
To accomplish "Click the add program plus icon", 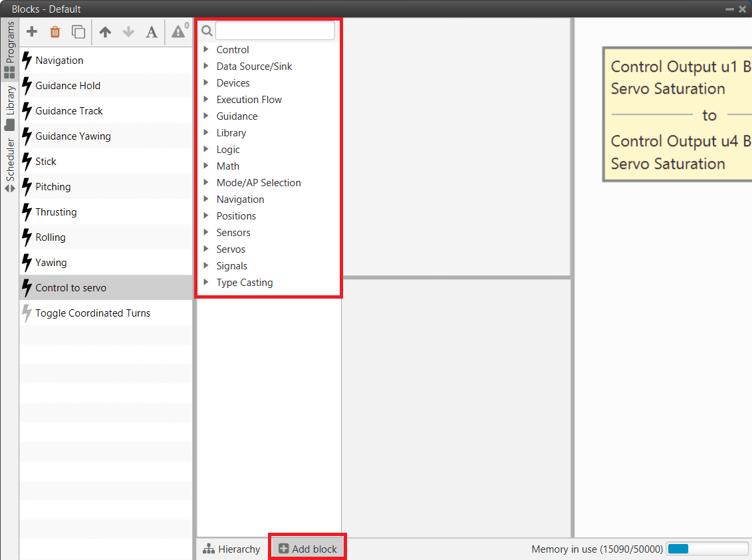I will click(x=32, y=32).
